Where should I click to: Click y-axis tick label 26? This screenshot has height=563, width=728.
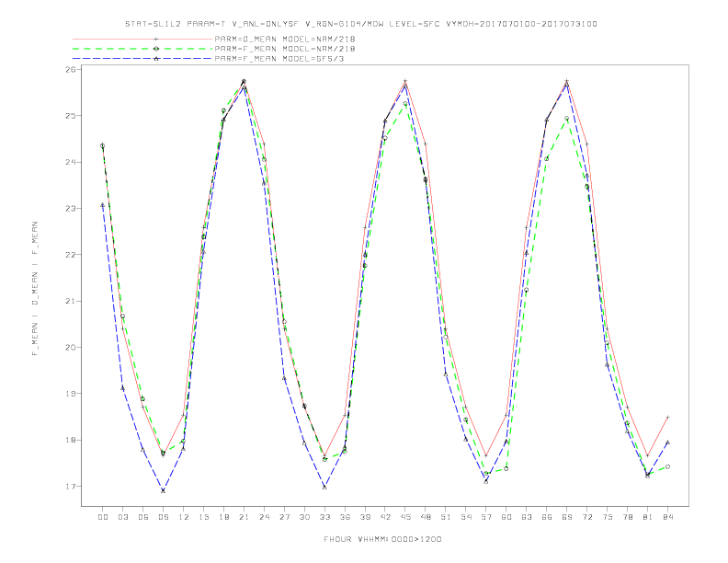point(71,69)
